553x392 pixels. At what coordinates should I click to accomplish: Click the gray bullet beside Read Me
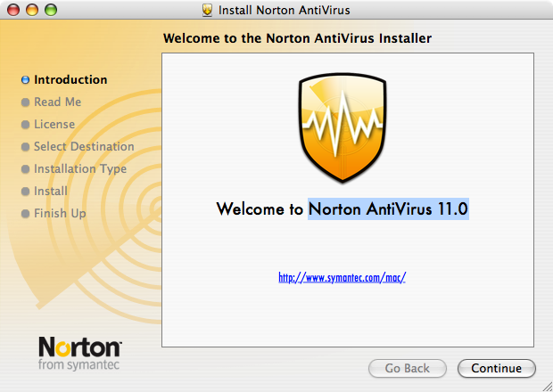(x=25, y=102)
